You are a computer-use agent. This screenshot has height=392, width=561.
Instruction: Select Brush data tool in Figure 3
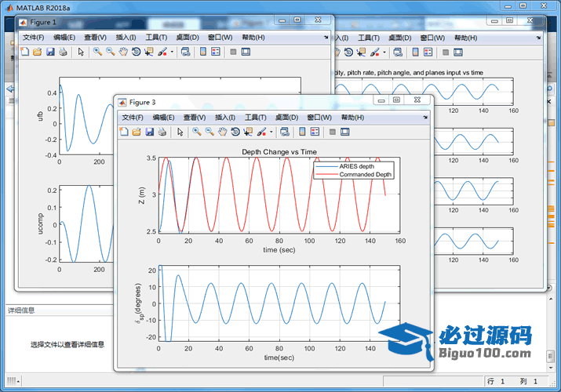(x=262, y=132)
